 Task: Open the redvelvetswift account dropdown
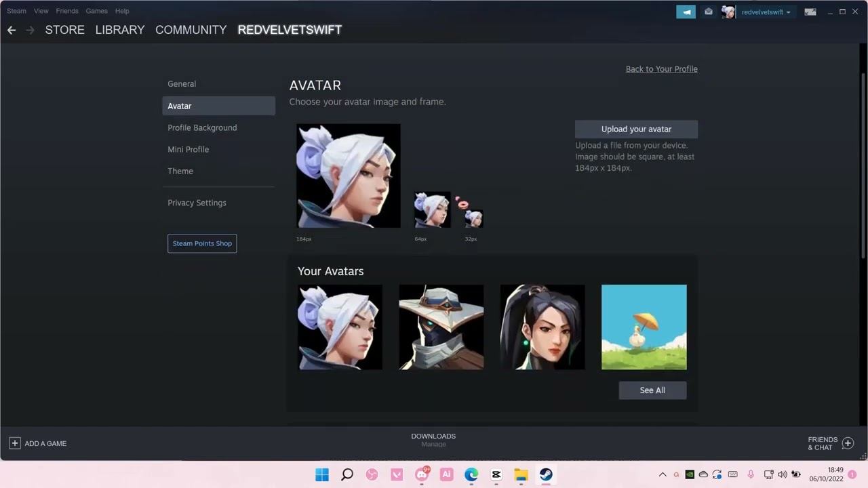pos(766,12)
